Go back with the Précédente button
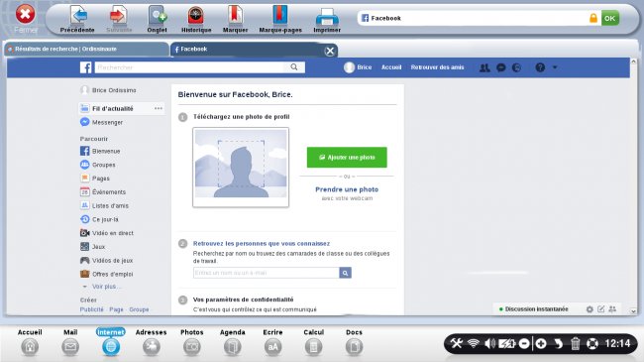This screenshot has width=644, height=362. coord(77,19)
